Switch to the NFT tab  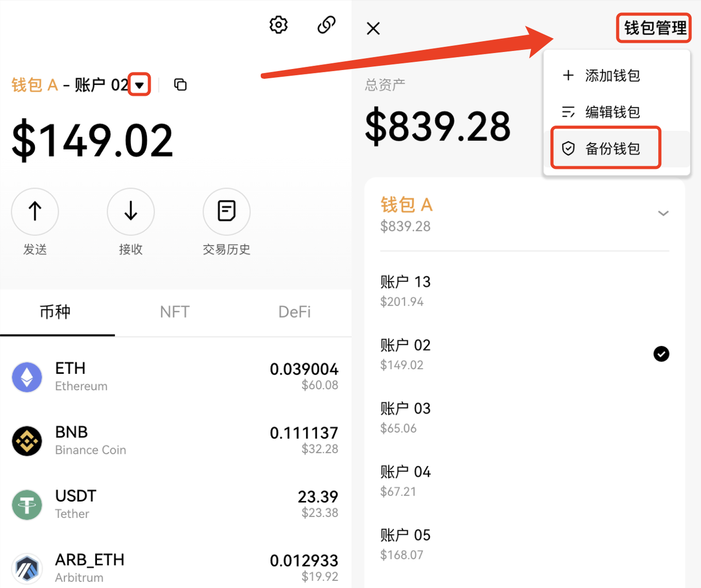(x=175, y=312)
